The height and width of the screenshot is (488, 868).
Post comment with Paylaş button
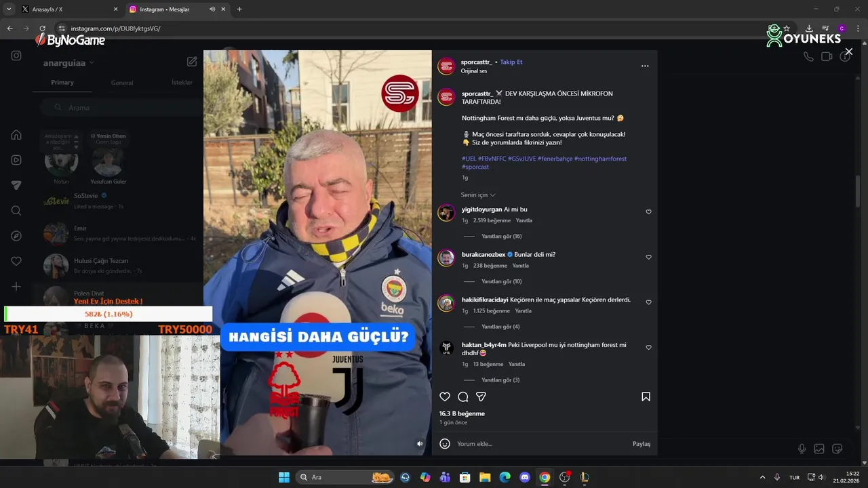[642, 444]
